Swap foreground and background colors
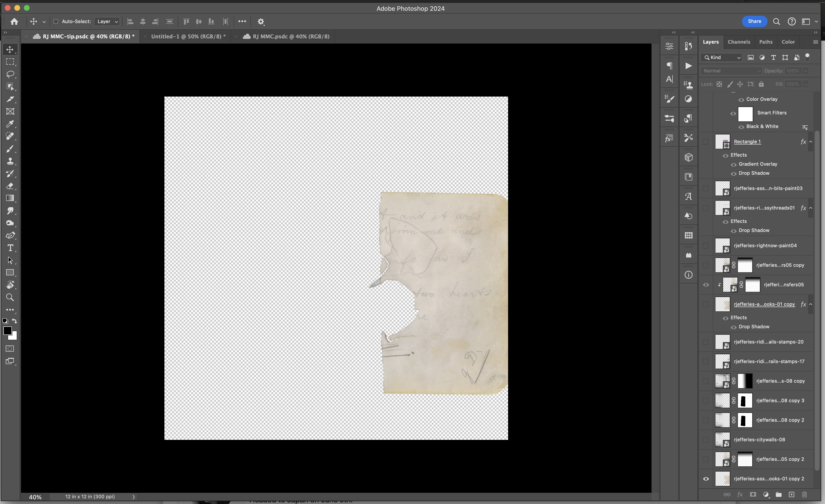This screenshot has width=825, height=504. (15, 321)
